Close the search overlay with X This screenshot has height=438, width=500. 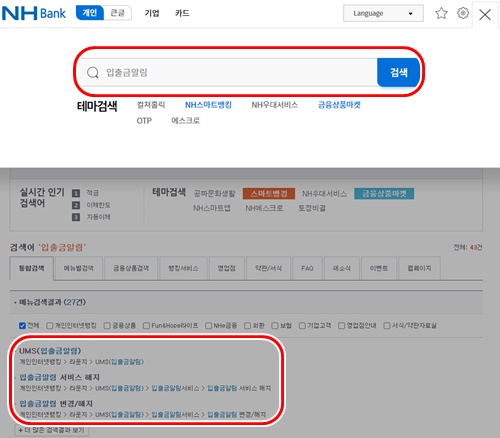tap(485, 14)
